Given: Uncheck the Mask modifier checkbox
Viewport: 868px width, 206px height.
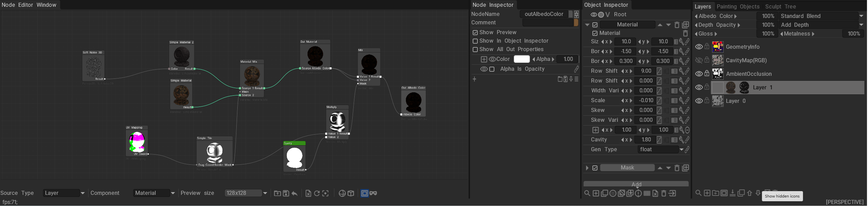Looking at the screenshot, I should click(595, 168).
